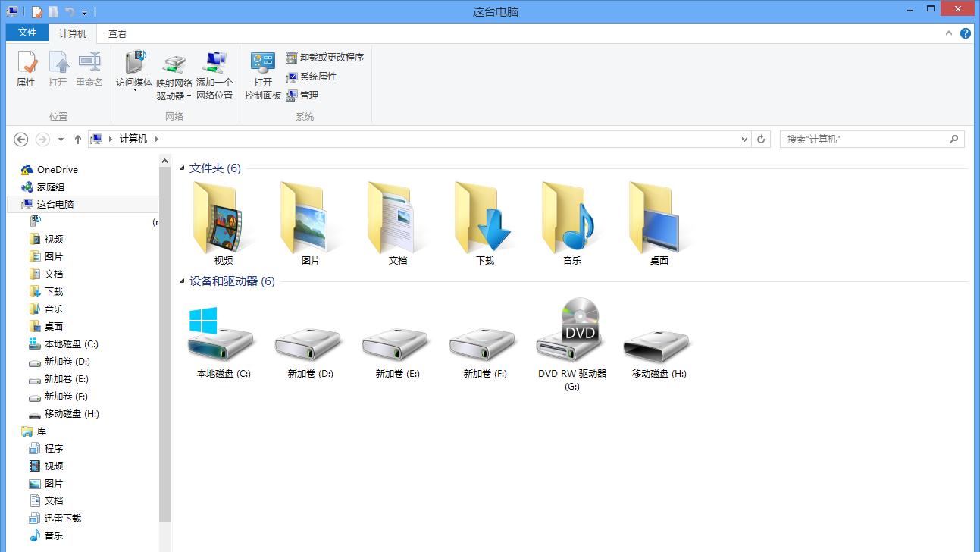Collapse the 设备和驱动器 (6) group
This screenshot has width=980, height=552.
coord(182,281)
